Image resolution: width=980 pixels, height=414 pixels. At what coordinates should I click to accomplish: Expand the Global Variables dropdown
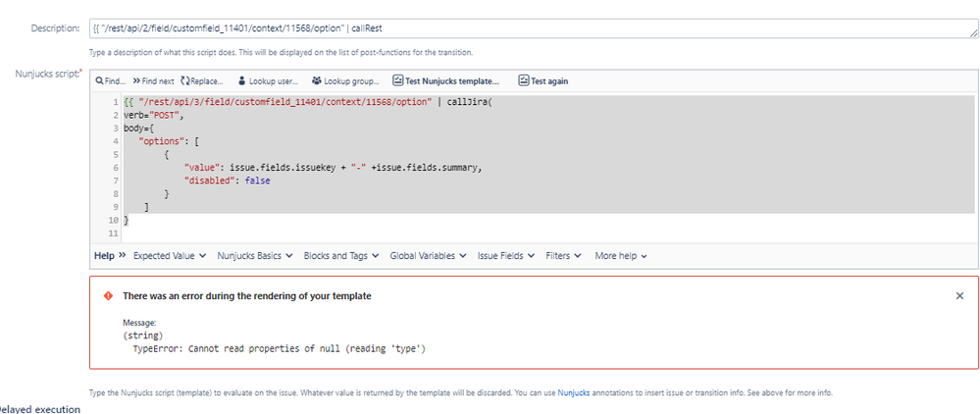[x=428, y=256]
